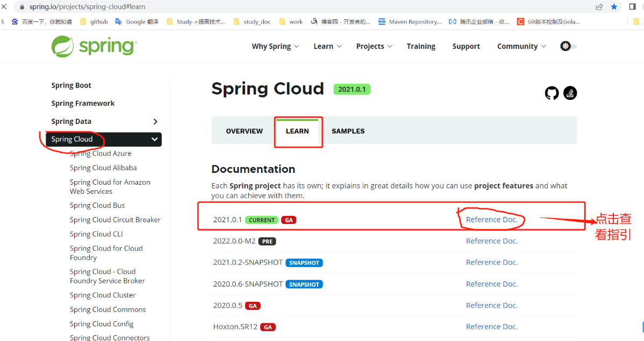
Task: Open Reference Doc for Hoxton.SR12
Action: coord(492,327)
